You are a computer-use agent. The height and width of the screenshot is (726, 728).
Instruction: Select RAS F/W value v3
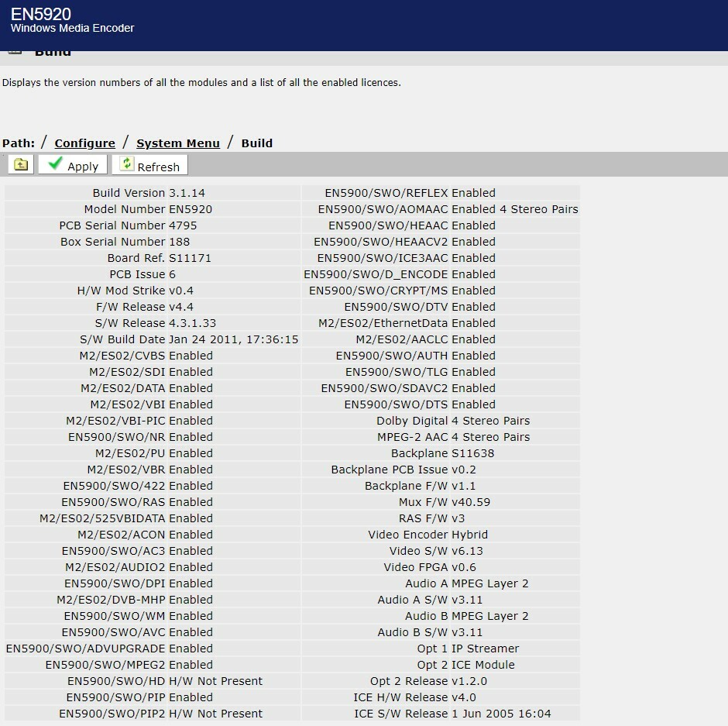click(x=458, y=518)
